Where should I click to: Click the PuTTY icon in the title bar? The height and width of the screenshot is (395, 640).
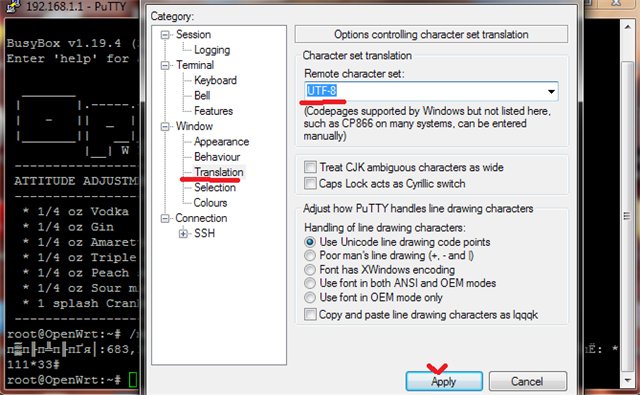13,7
